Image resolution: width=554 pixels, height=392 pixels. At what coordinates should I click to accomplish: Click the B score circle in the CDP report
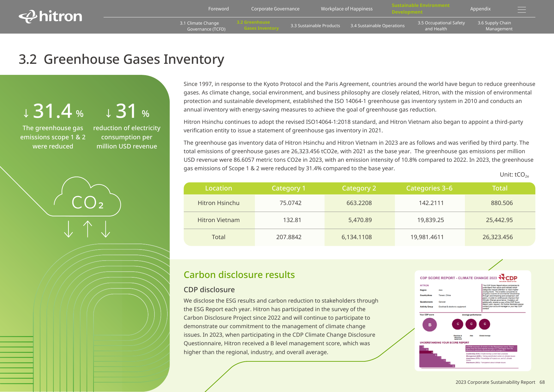(430, 325)
